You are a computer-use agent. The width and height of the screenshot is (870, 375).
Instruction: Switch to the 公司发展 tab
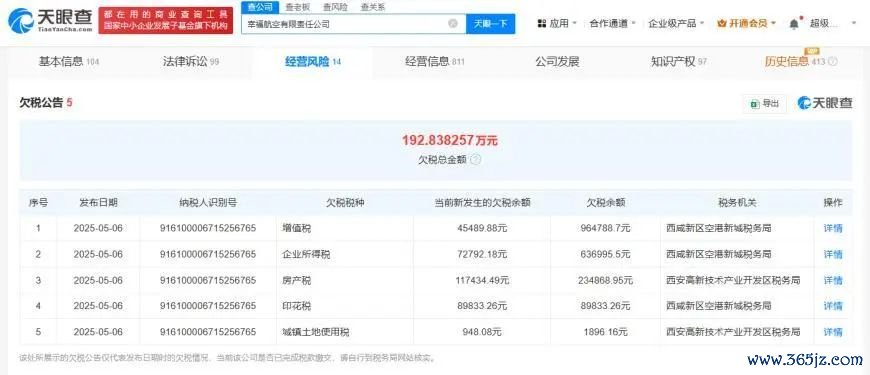pyautogui.click(x=557, y=62)
